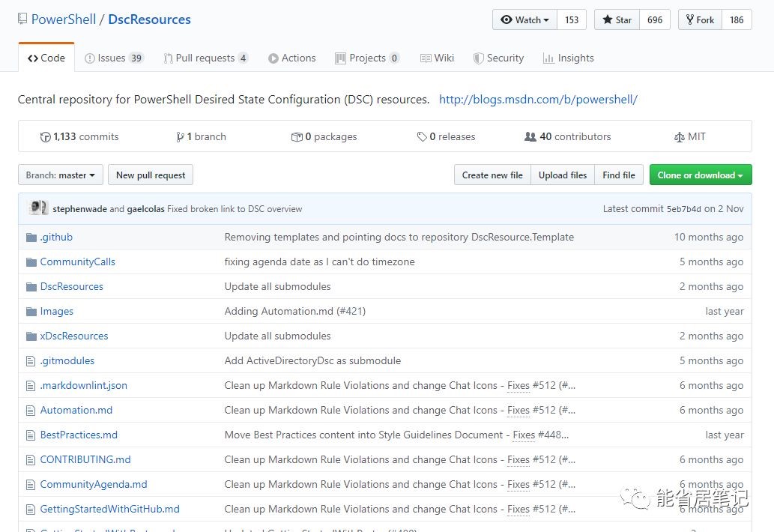The height and width of the screenshot is (532, 774).
Task: Click the releases tag icon
Action: tap(422, 137)
